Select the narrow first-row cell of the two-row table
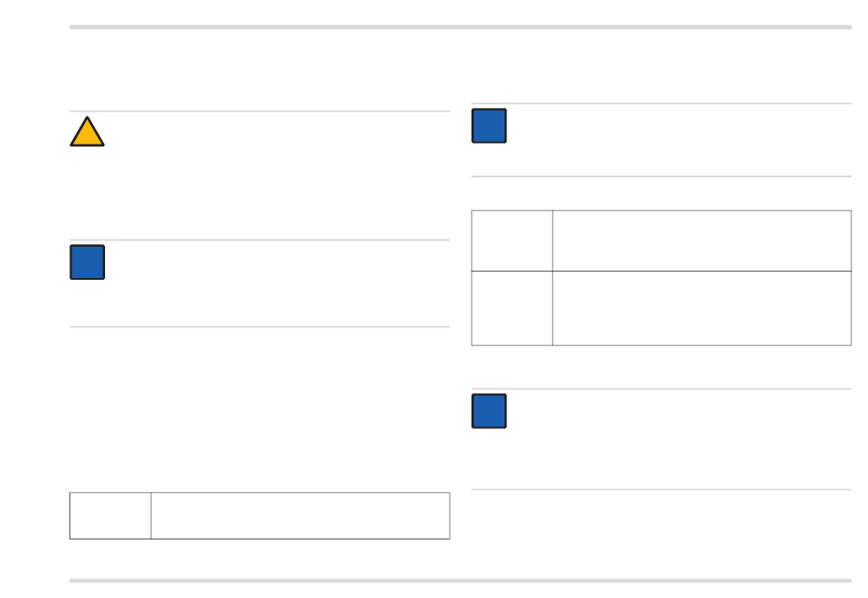This screenshot has height=598, width=868. [x=512, y=240]
